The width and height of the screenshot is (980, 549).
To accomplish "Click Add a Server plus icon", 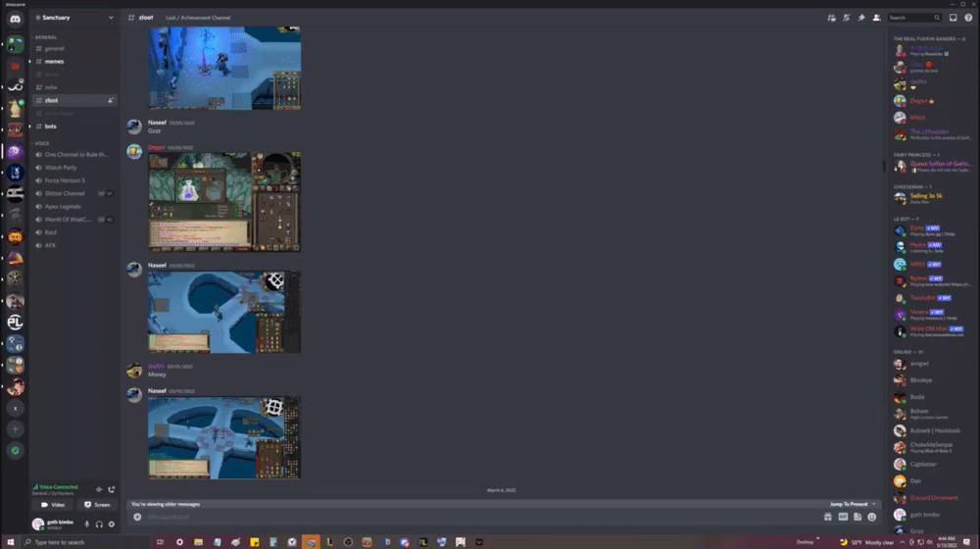I will click(x=15, y=429).
